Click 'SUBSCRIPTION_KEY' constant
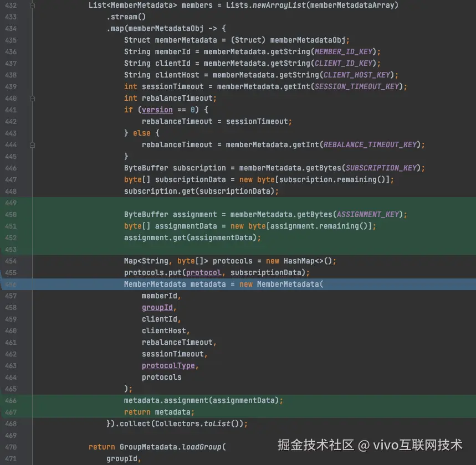This screenshot has height=465, width=476. coord(381,168)
